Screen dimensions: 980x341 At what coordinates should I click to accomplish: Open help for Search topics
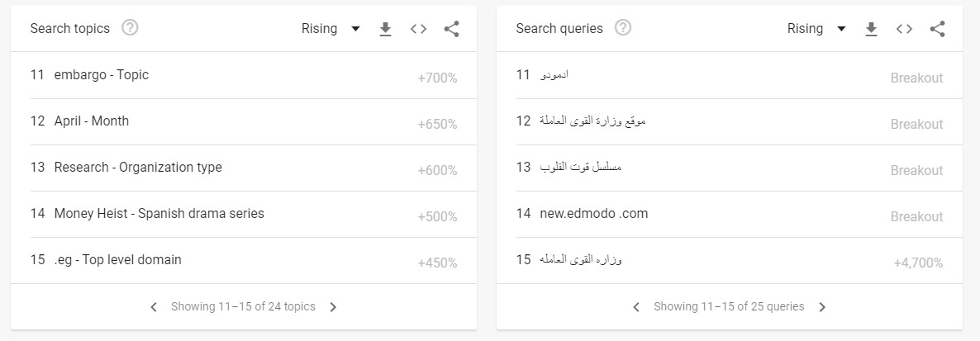coord(130,28)
